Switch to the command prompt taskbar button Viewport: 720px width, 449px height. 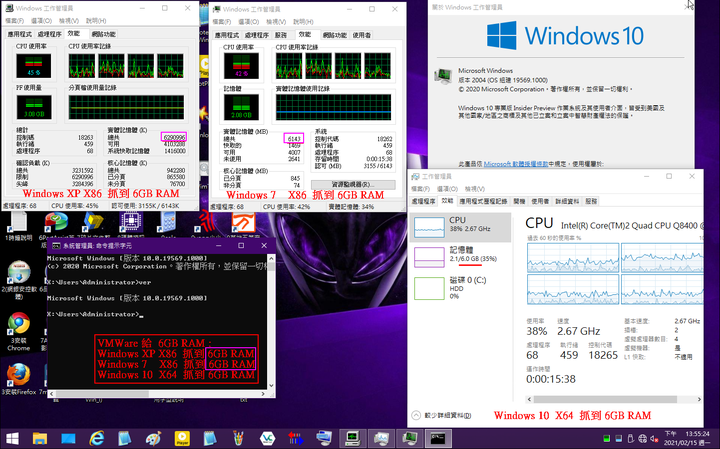pyautogui.click(x=438, y=438)
